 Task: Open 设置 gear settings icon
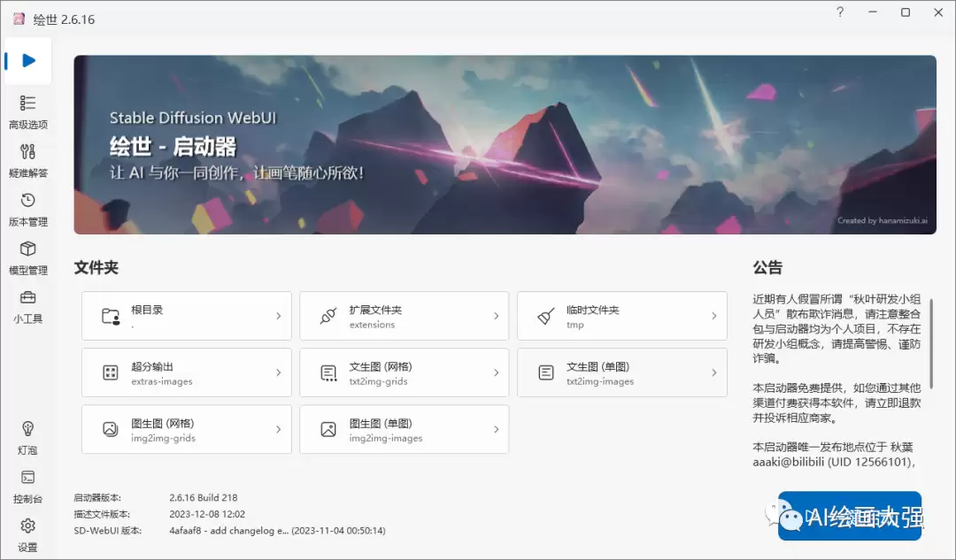coord(27,525)
